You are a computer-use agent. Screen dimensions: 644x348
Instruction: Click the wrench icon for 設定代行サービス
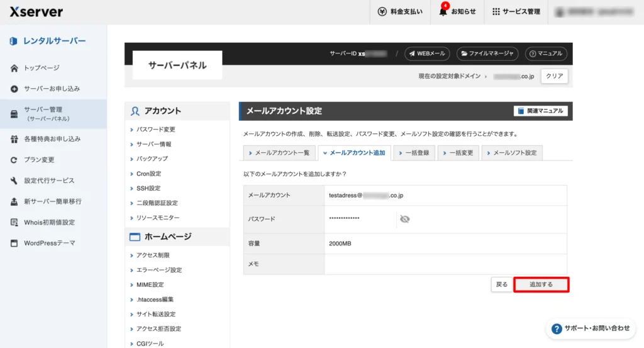pyautogui.click(x=14, y=181)
